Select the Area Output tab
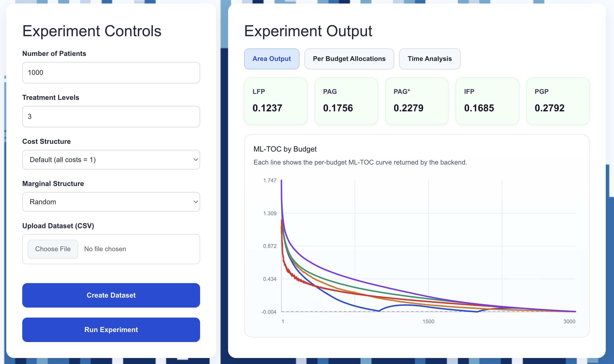The image size is (614, 364). [272, 59]
